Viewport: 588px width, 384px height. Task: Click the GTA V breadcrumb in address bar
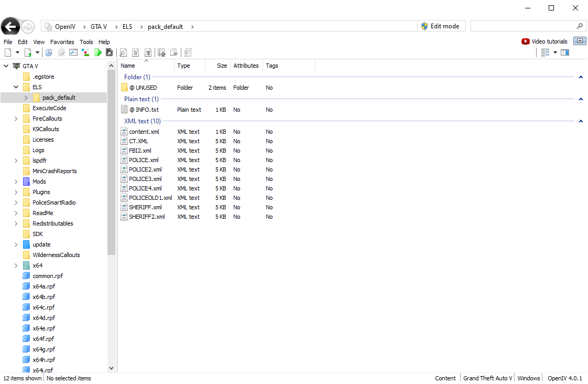pos(99,27)
